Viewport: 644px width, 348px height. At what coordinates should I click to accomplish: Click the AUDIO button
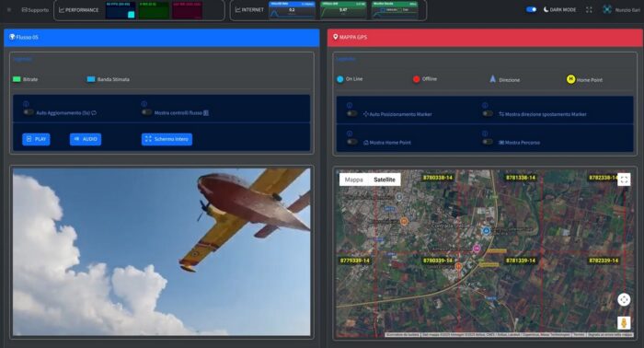86,139
